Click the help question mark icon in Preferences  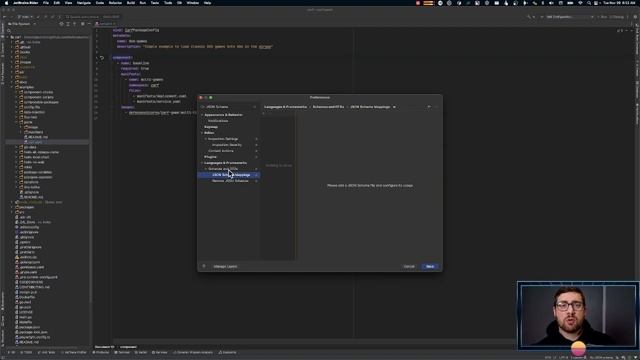tap(204, 266)
